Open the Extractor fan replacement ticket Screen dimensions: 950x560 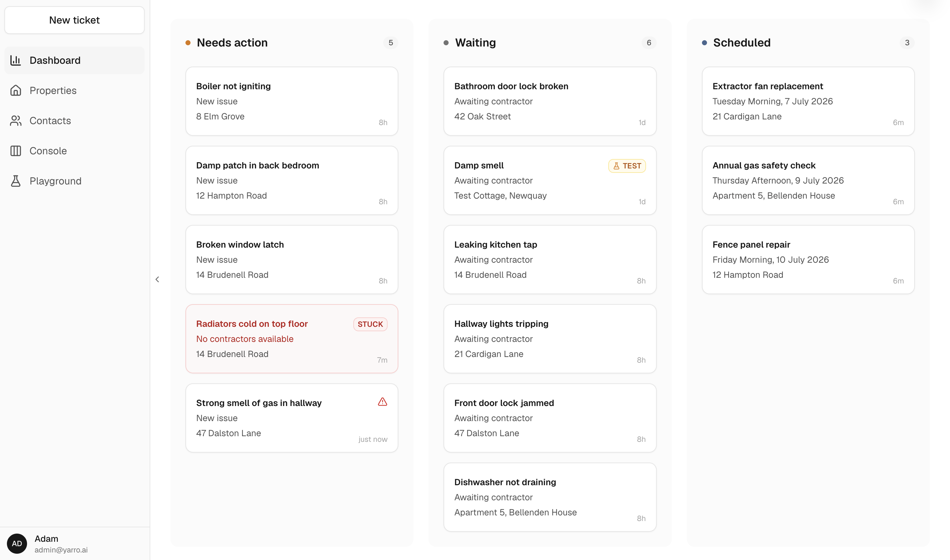point(808,101)
